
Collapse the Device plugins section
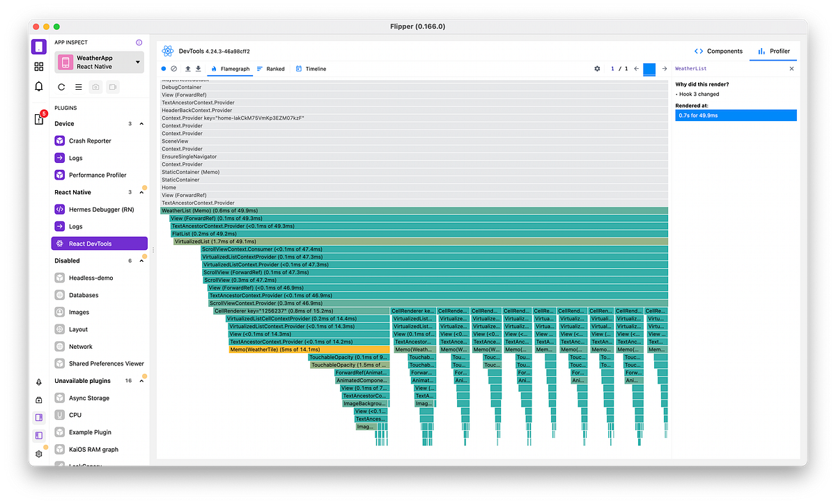click(140, 123)
